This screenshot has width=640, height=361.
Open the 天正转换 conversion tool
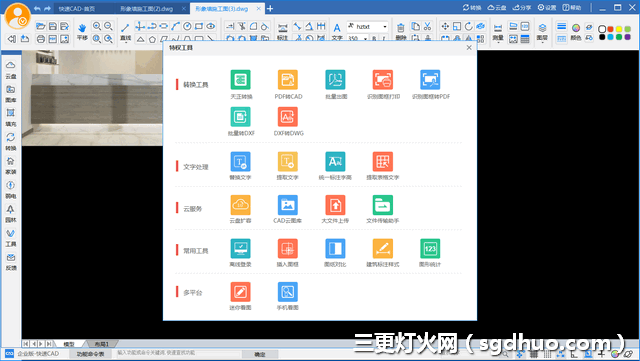240,80
